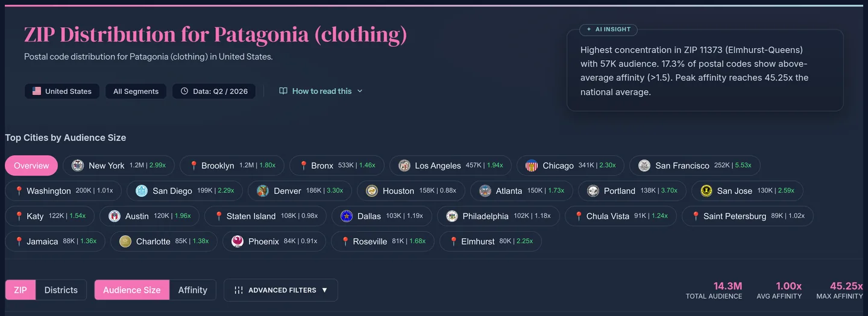Open the All Segments selector

[136, 91]
